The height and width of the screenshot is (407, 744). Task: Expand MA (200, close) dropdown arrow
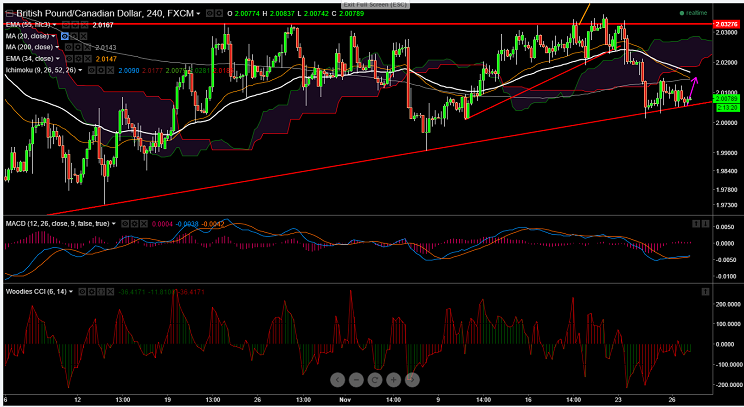[57, 47]
